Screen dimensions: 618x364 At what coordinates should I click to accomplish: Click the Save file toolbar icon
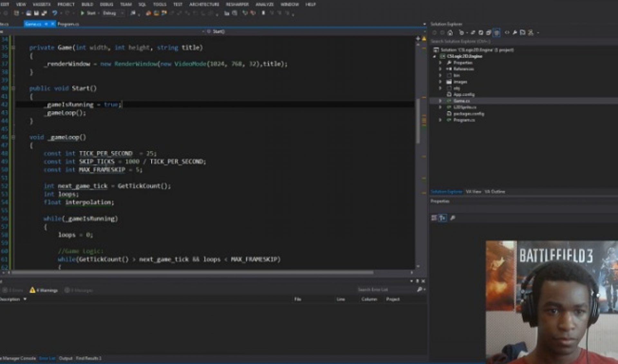(x=36, y=13)
